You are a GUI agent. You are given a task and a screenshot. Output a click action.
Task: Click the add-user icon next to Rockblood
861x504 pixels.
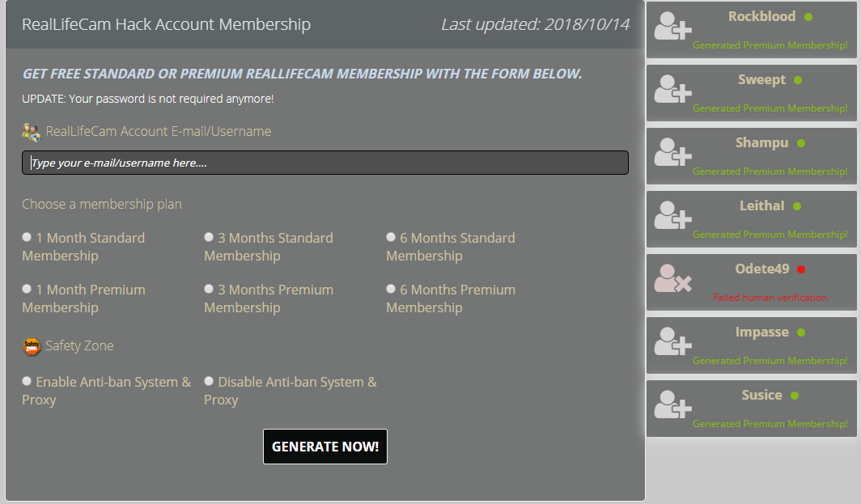coord(672,27)
